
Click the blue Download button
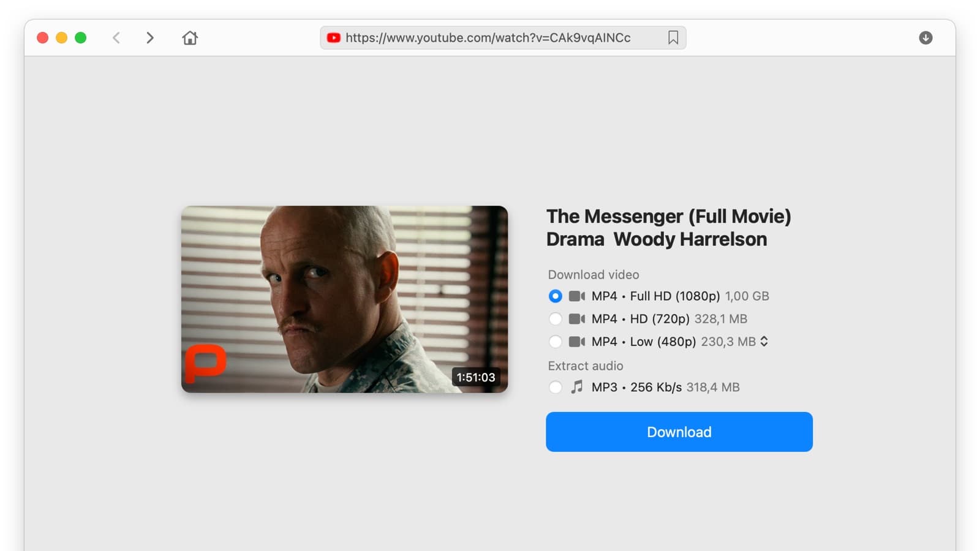pos(679,432)
